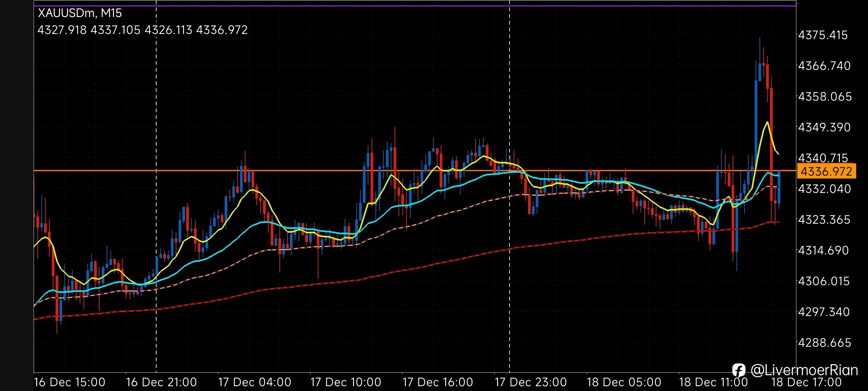
Task: Open the @LivermoerRian handle link
Action: pyautogui.click(x=804, y=370)
